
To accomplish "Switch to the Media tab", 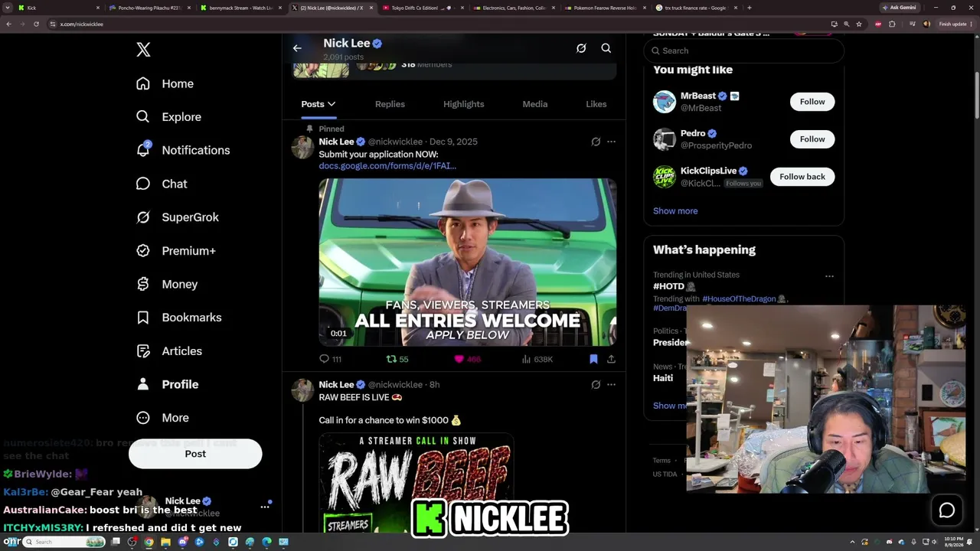I will (x=535, y=104).
